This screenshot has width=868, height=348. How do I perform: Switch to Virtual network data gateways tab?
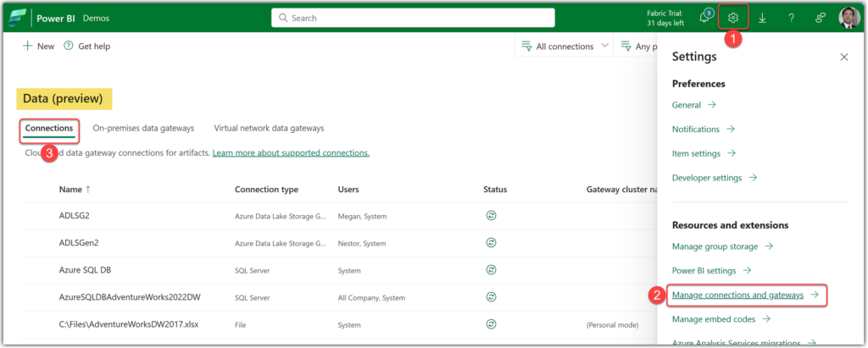coord(269,129)
